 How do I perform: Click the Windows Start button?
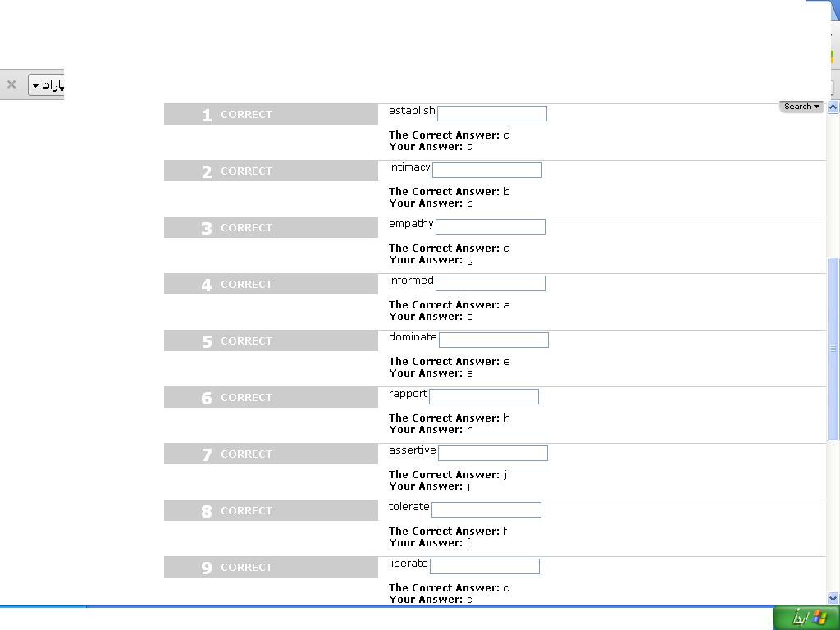pyautogui.click(x=806, y=619)
